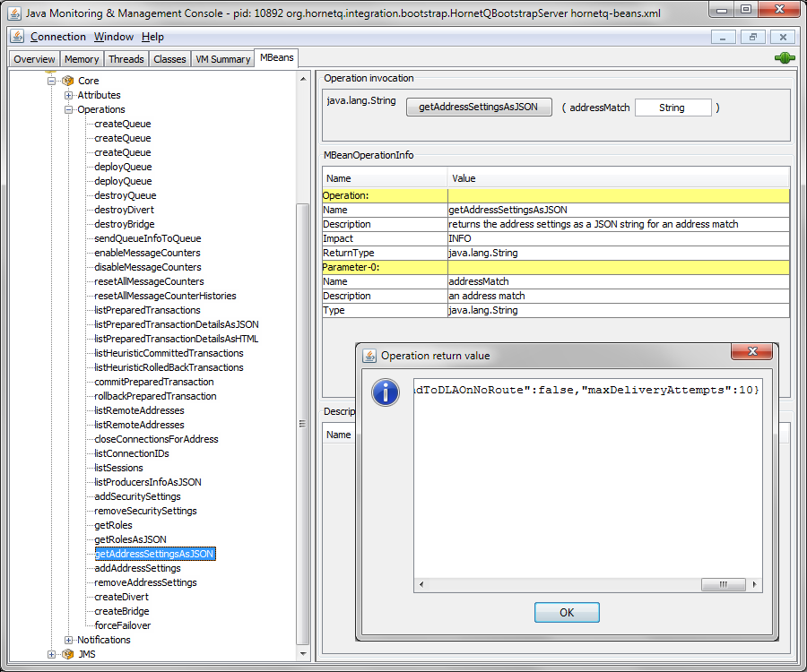
Task: Open the Help menu
Action: [x=152, y=37]
